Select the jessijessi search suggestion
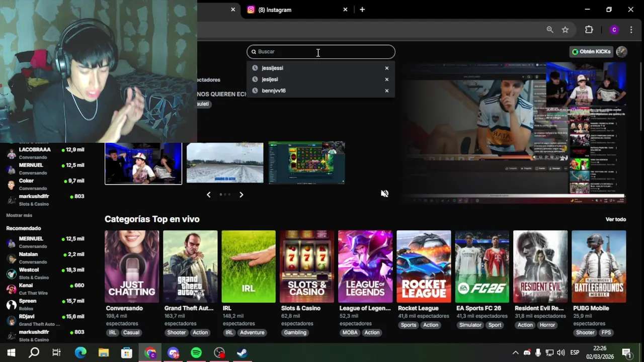 pos(272,68)
